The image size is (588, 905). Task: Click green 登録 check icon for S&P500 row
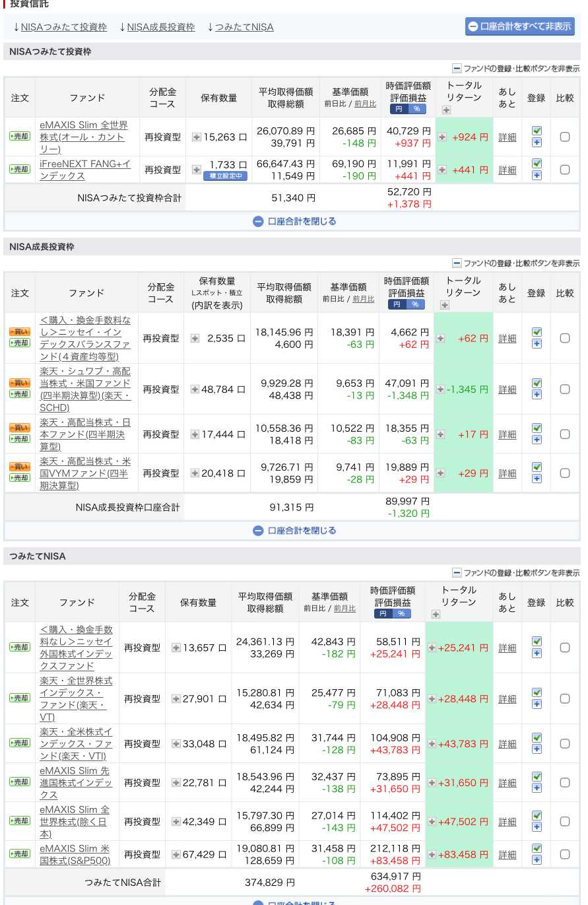(x=537, y=848)
